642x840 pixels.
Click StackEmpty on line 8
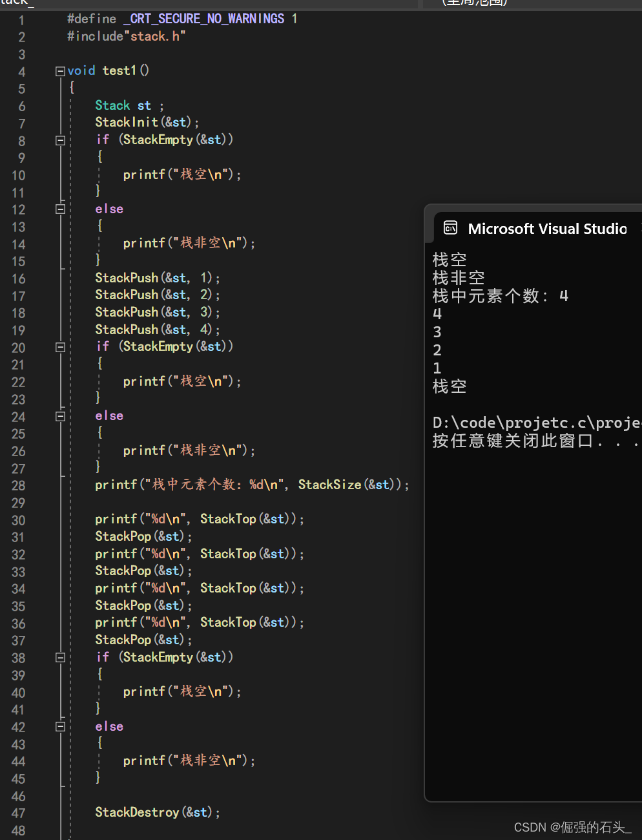158,140
